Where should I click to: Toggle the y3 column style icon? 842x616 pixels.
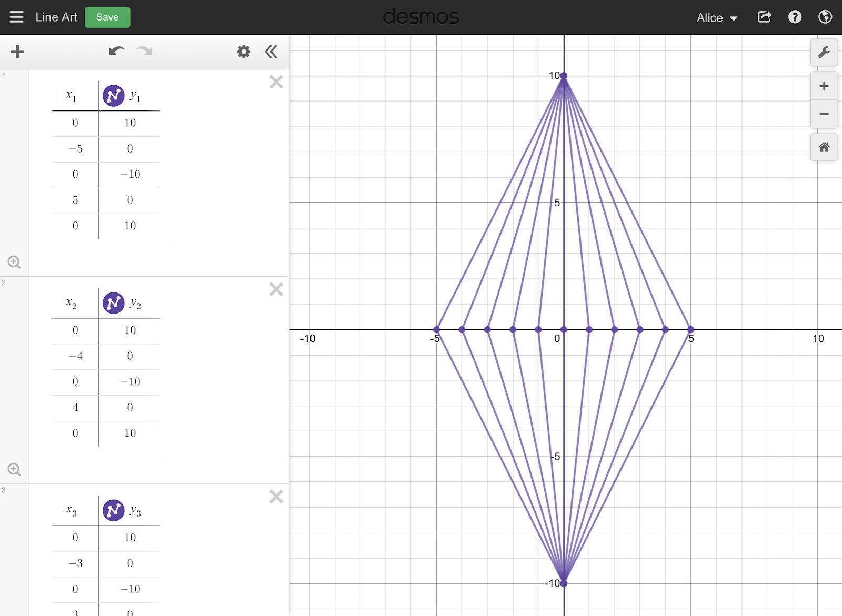click(114, 510)
